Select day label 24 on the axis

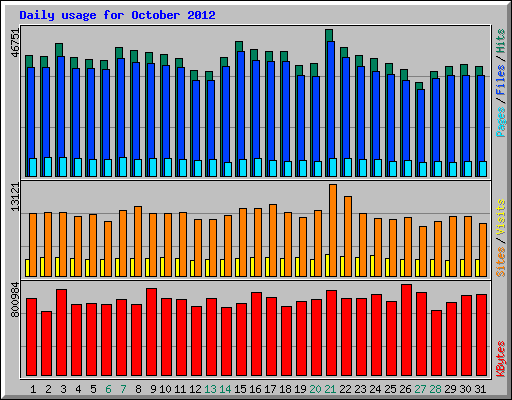click(375, 389)
